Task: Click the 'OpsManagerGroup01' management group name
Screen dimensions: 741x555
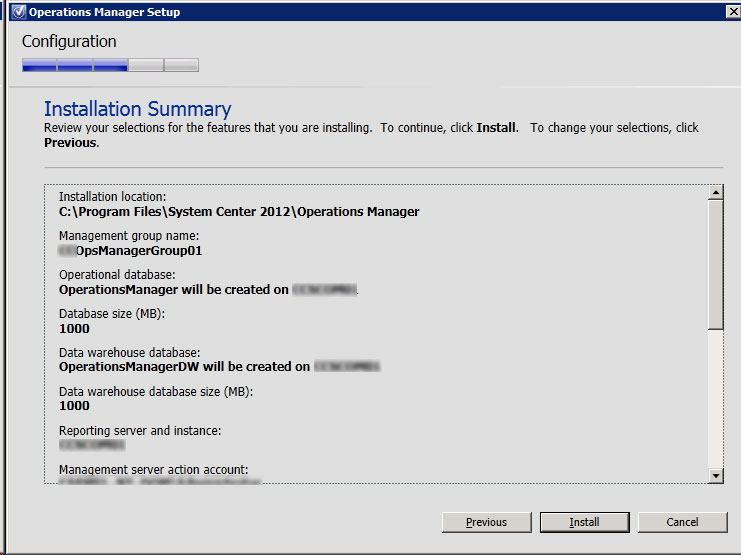Action: coord(139,251)
